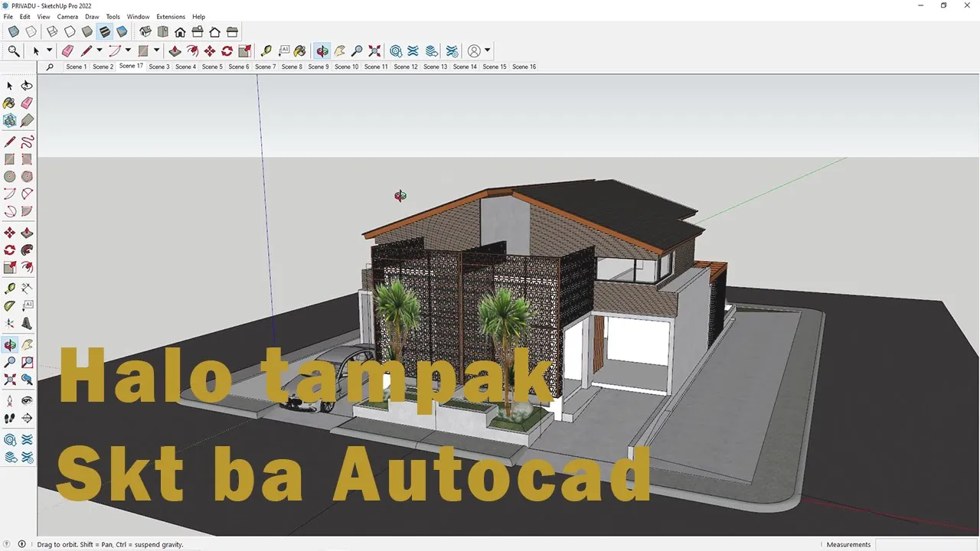Open the Help menu
Viewport: 980px width, 551px height.
point(199,17)
